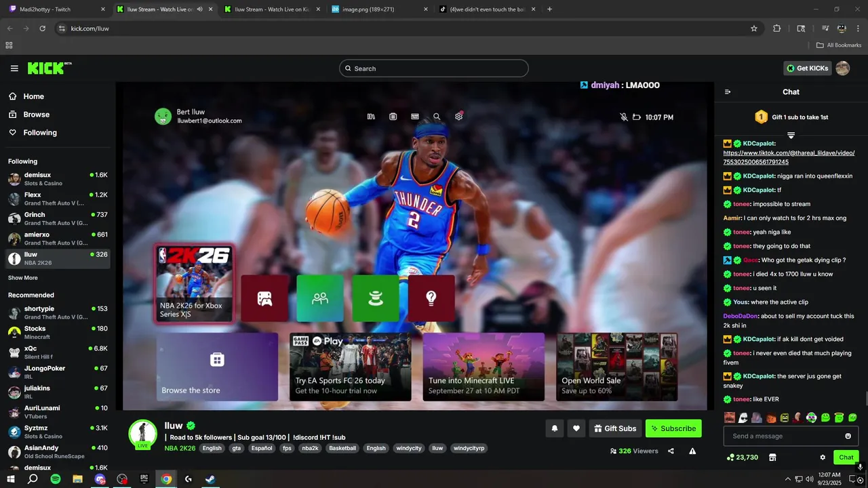Open Steam from the taskbar

(x=211, y=479)
